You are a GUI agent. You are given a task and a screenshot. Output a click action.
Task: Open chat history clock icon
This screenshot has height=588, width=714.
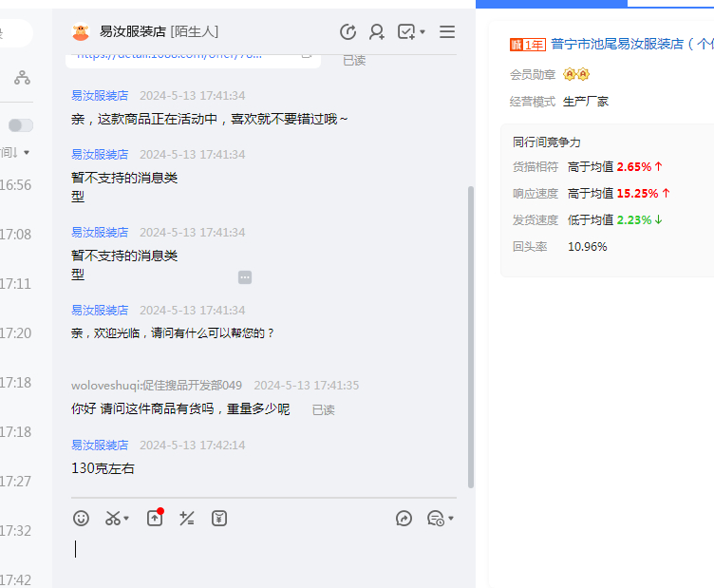tap(348, 32)
